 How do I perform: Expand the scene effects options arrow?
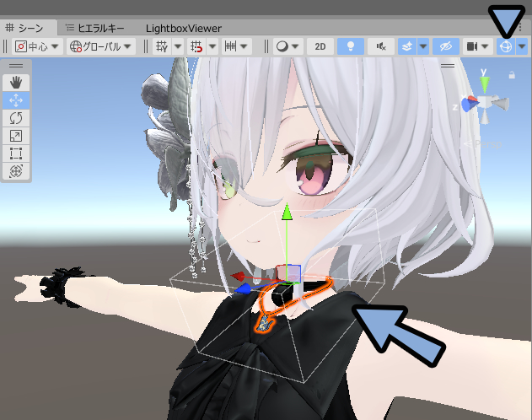(423, 46)
